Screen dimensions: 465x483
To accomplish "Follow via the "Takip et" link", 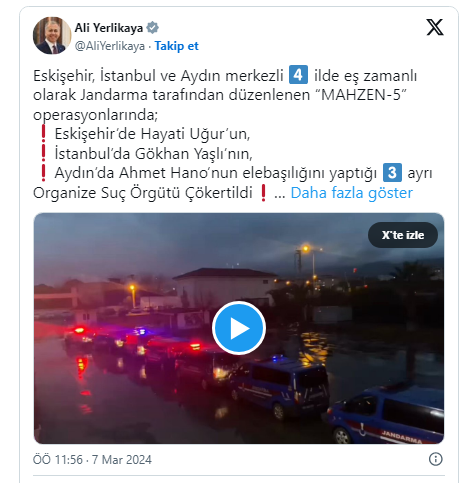I will pos(176,46).
